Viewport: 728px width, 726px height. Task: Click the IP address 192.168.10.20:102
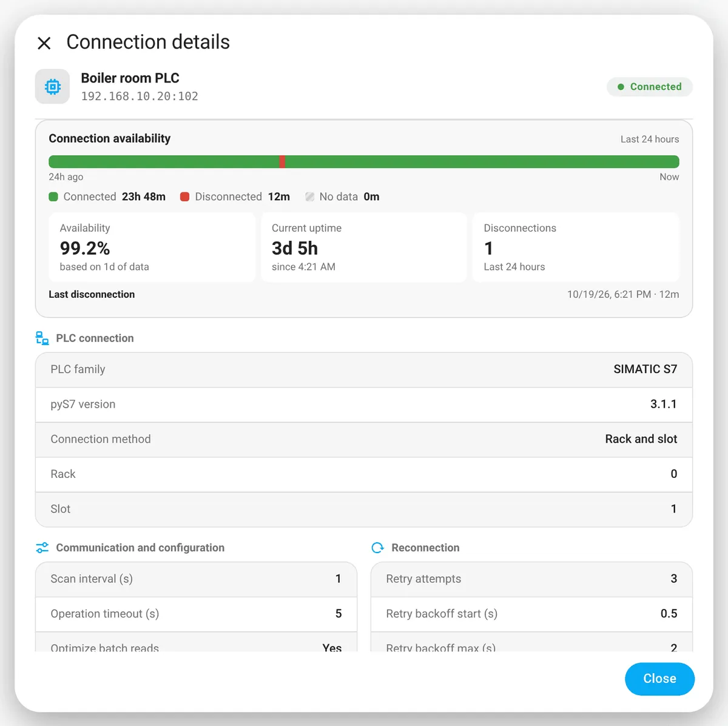pyautogui.click(x=140, y=96)
